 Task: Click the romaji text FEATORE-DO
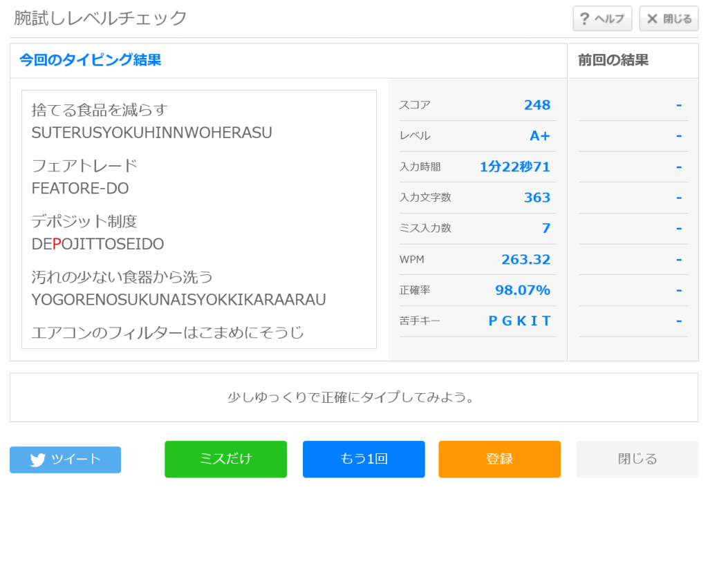(80, 189)
